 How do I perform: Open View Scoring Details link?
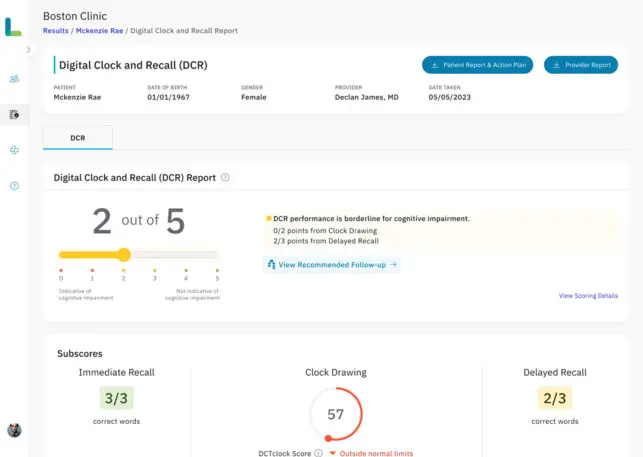point(588,296)
